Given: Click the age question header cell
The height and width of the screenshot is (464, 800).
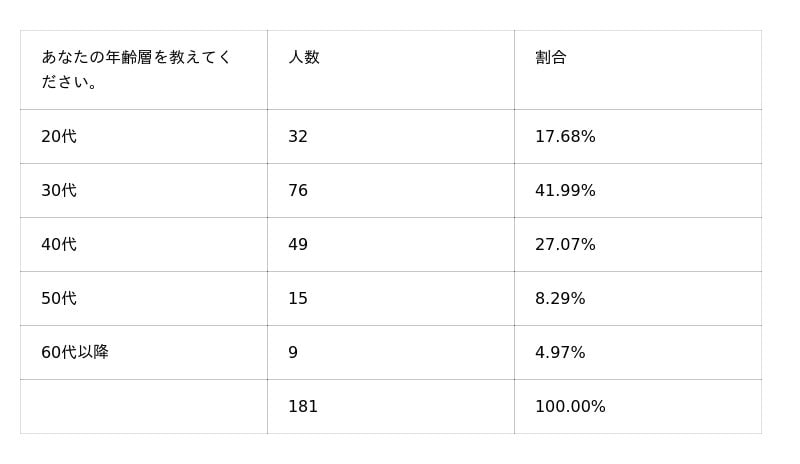Looking at the screenshot, I should coord(136,69).
